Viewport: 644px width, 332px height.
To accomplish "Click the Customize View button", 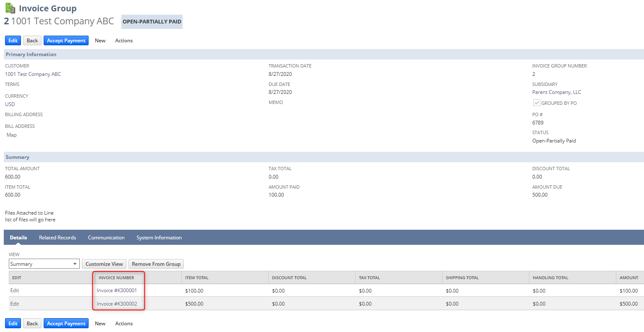I will pos(104,264).
